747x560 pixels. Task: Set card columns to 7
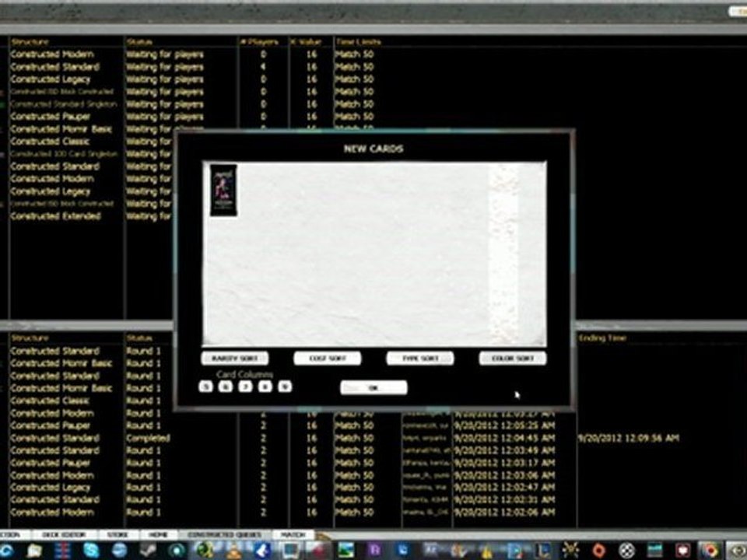pyautogui.click(x=245, y=387)
